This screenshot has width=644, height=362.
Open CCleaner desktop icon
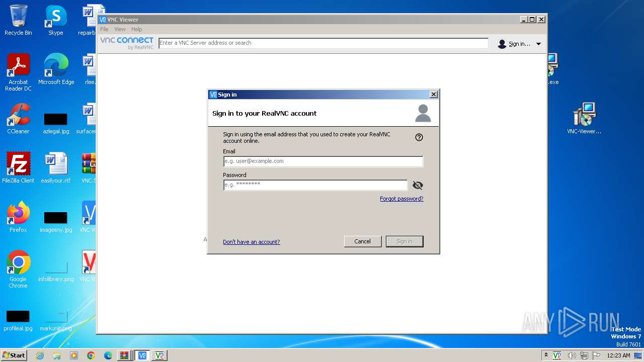18,119
